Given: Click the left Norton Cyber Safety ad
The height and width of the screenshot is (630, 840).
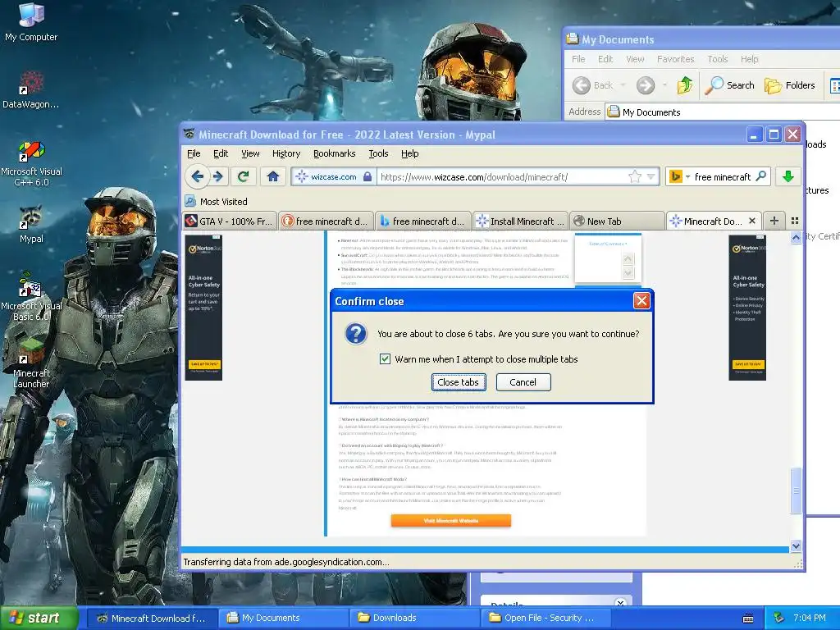Looking at the screenshot, I should coord(203,308).
